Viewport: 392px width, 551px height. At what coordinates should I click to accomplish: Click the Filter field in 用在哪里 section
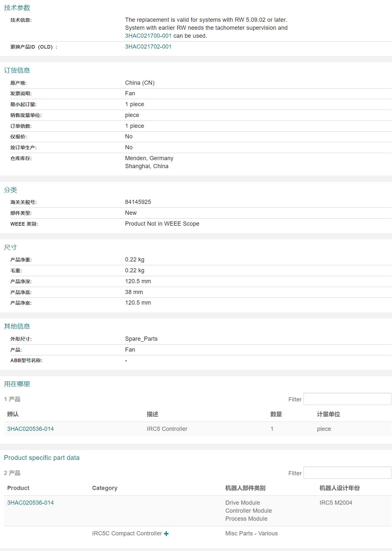tap(347, 399)
